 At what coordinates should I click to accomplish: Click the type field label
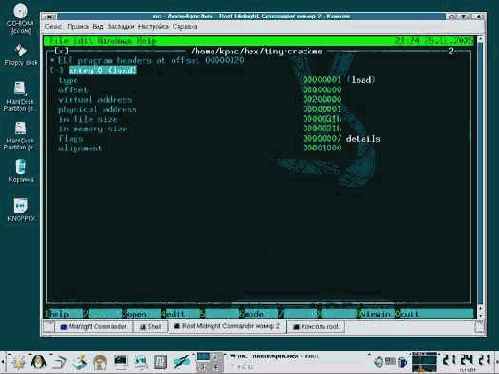69,80
